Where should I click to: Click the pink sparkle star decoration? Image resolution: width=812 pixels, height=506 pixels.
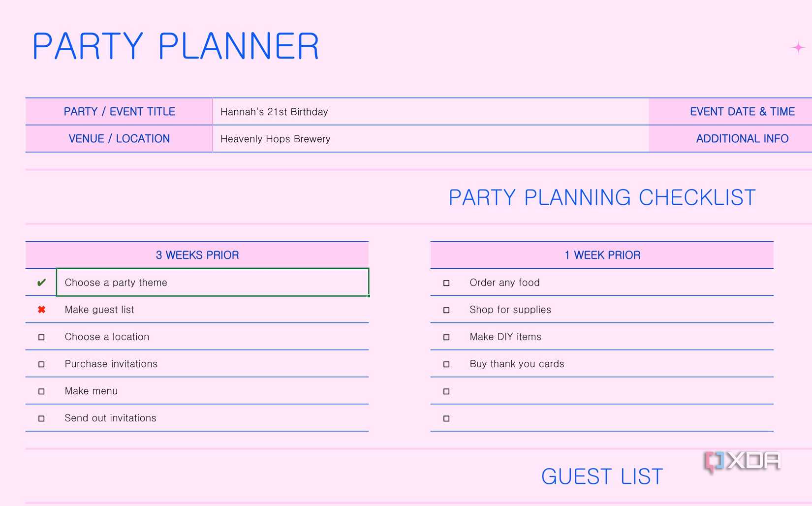[798, 47]
